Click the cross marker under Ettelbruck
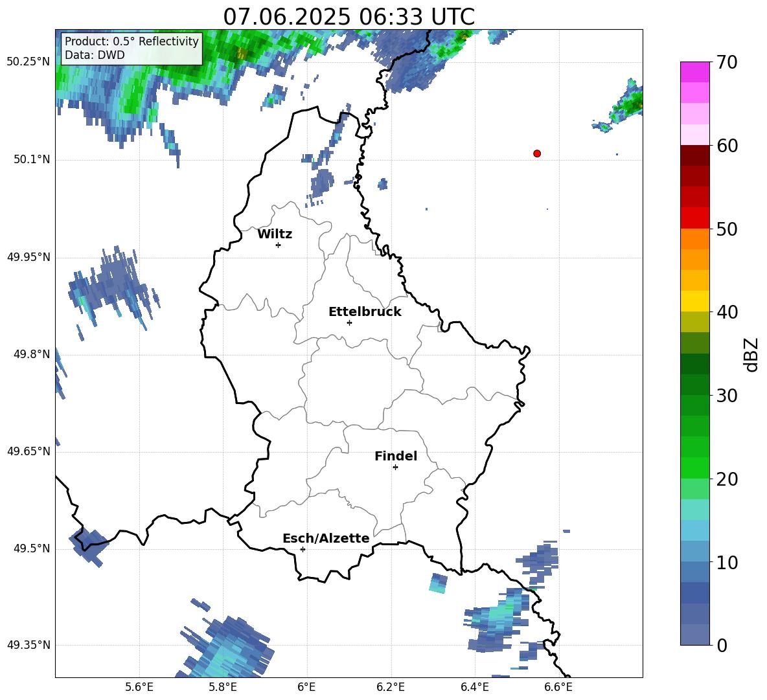 click(x=349, y=322)
